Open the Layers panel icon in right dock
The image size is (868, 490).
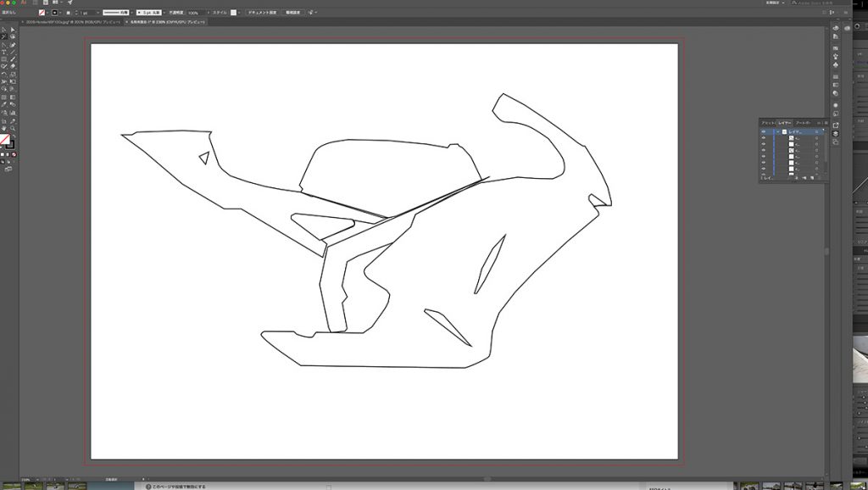836,133
